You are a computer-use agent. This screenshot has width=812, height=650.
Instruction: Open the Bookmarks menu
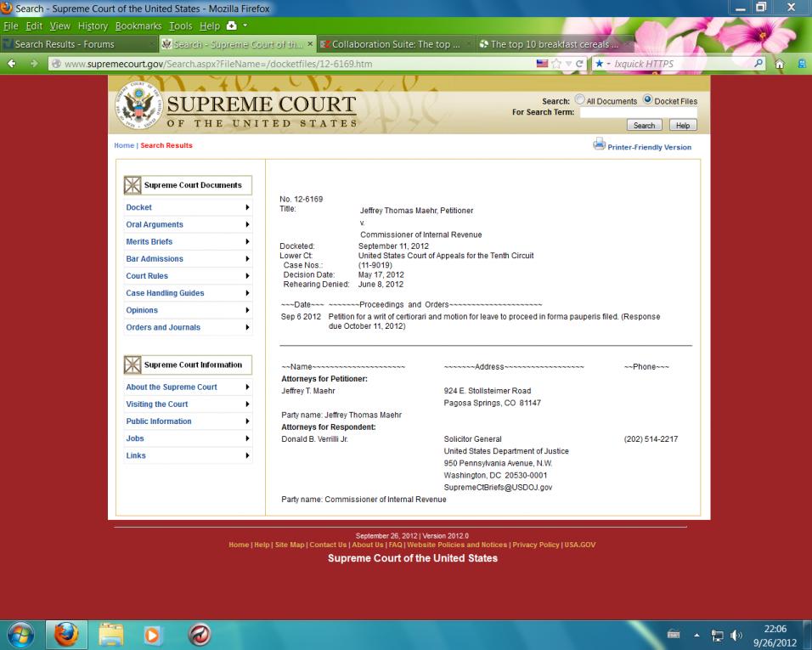click(x=137, y=25)
